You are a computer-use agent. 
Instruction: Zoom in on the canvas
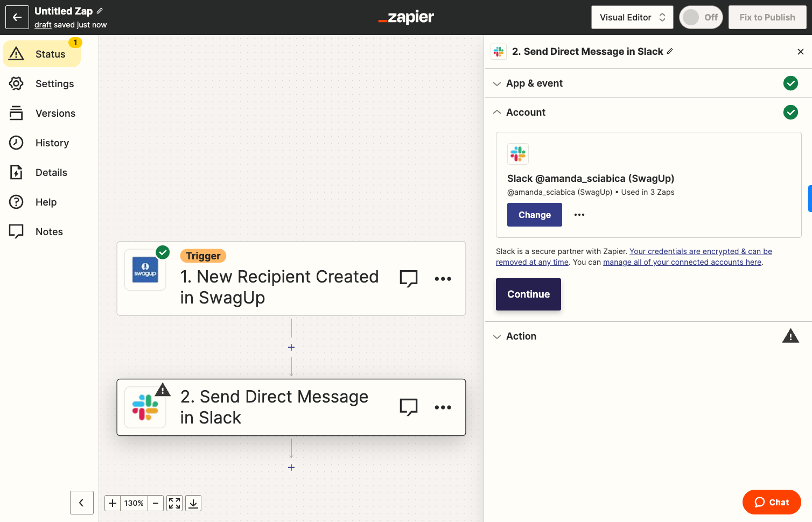pos(113,503)
